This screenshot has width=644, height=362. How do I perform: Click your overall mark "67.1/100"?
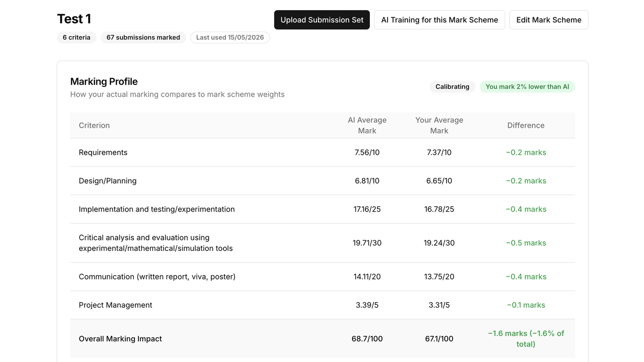tap(439, 339)
